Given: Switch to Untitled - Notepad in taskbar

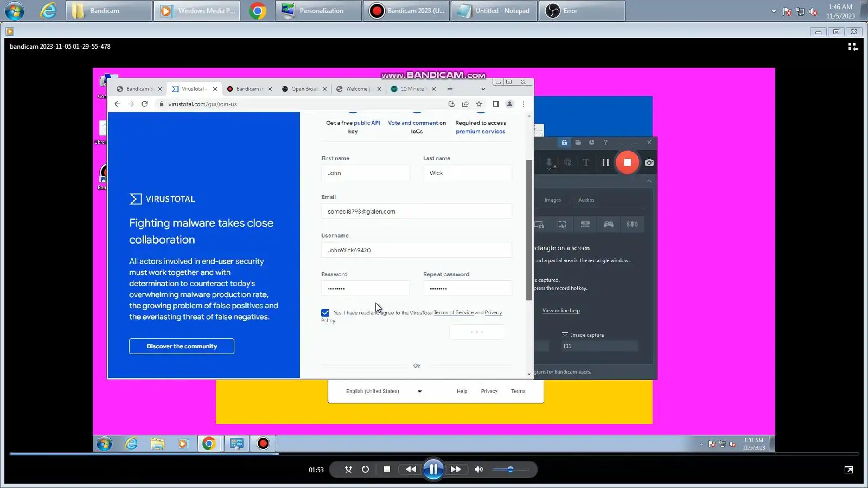Looking at the screenshot, I should (x=494, y=11).
